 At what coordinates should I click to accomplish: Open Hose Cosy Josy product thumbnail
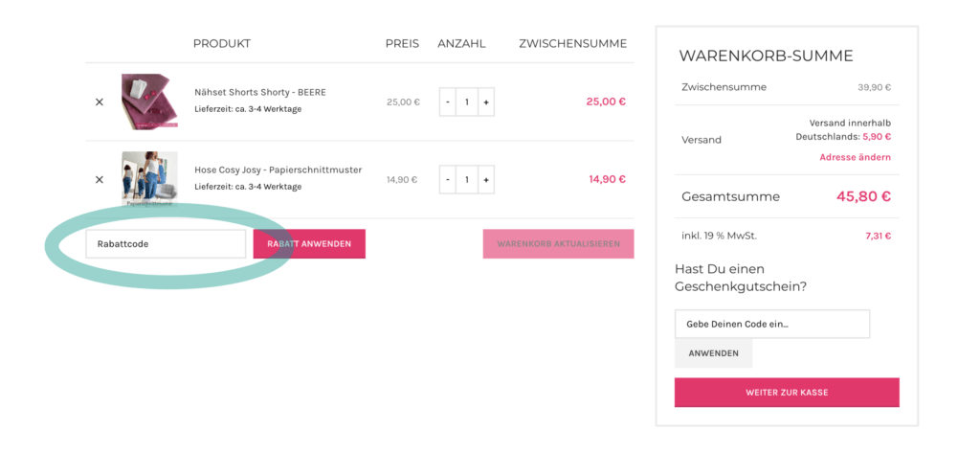(x=149, y=178)
